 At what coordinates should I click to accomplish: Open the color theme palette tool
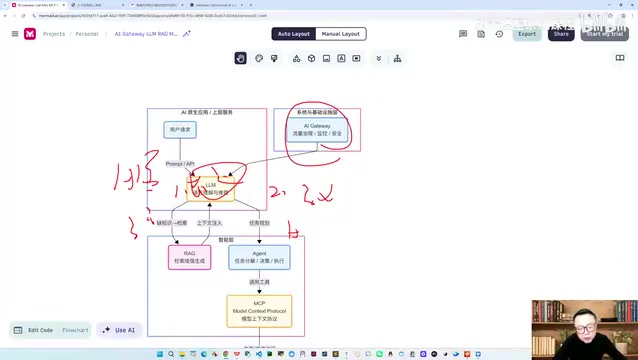259,58
